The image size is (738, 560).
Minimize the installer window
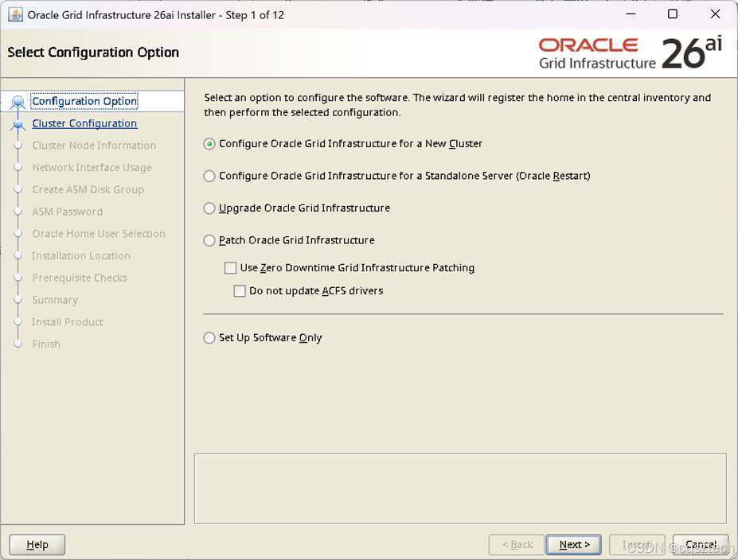pos(631,14)
